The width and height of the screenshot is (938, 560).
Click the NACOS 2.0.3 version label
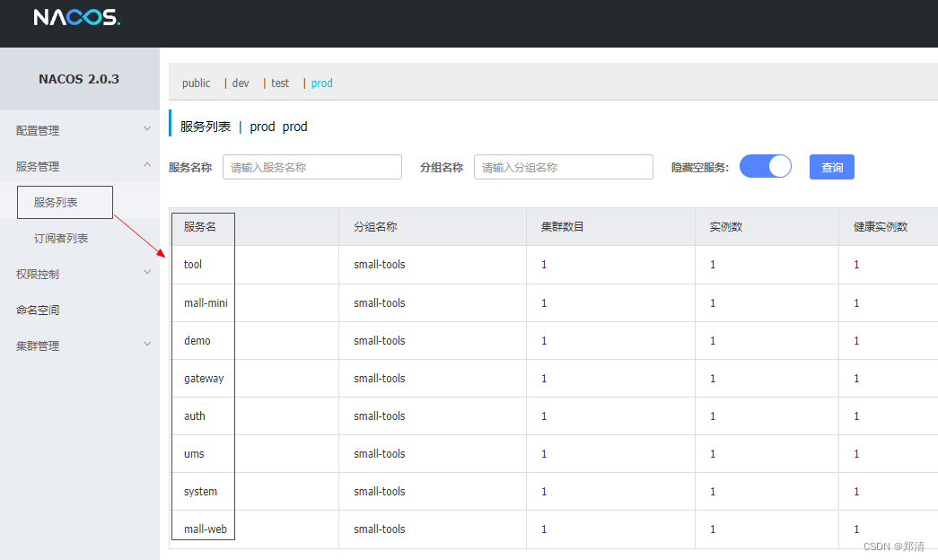coord(79,79)
